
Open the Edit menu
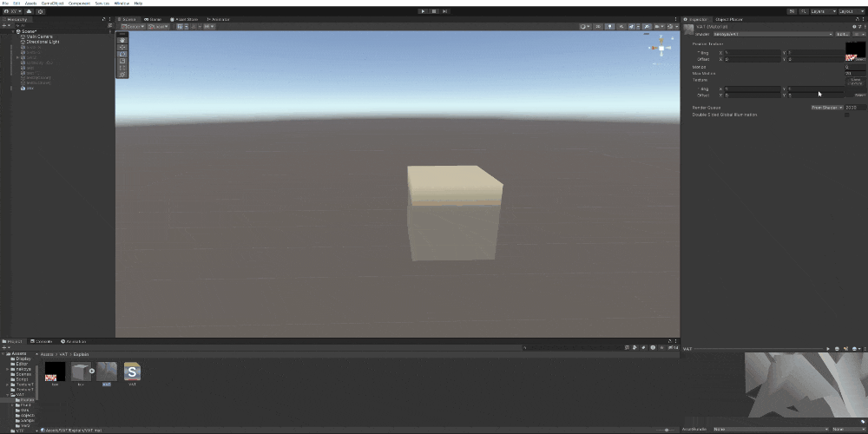pos(16,3)
